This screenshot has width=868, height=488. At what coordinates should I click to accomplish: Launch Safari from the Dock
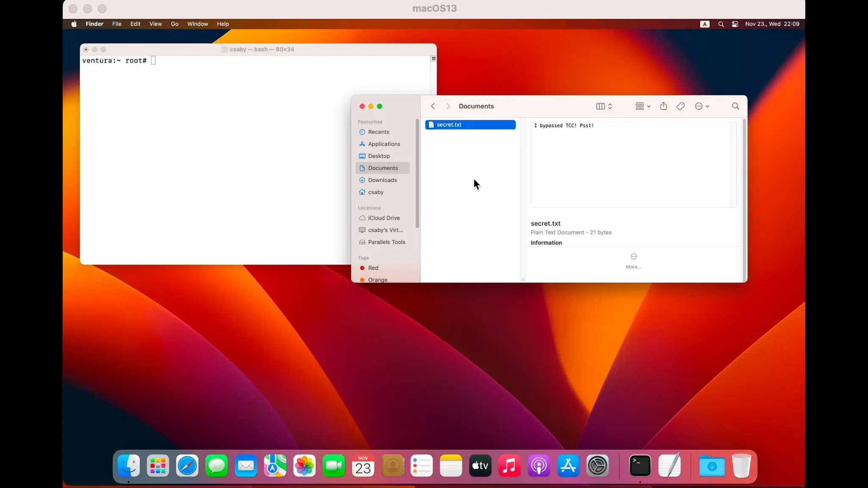click(x=187, y=466)
